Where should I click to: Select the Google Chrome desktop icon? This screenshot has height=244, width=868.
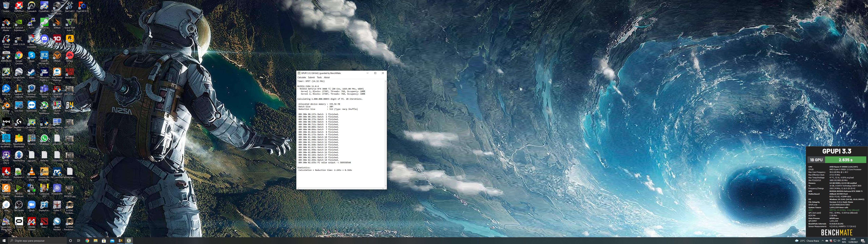coord(19,58)
